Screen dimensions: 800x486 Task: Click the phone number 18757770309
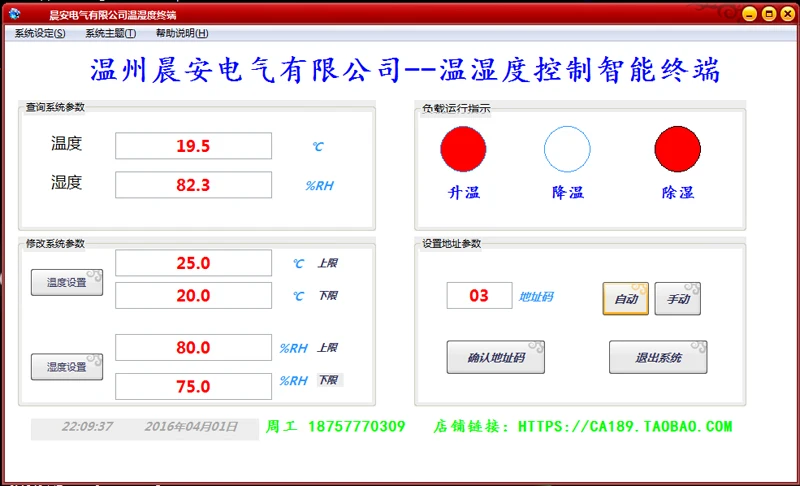click(357, 426)
